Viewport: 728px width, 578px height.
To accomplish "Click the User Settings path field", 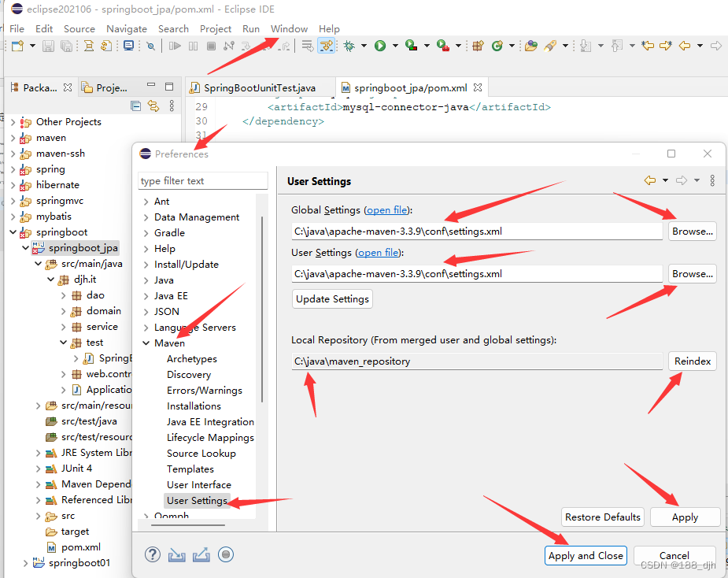I will [477, 274].
